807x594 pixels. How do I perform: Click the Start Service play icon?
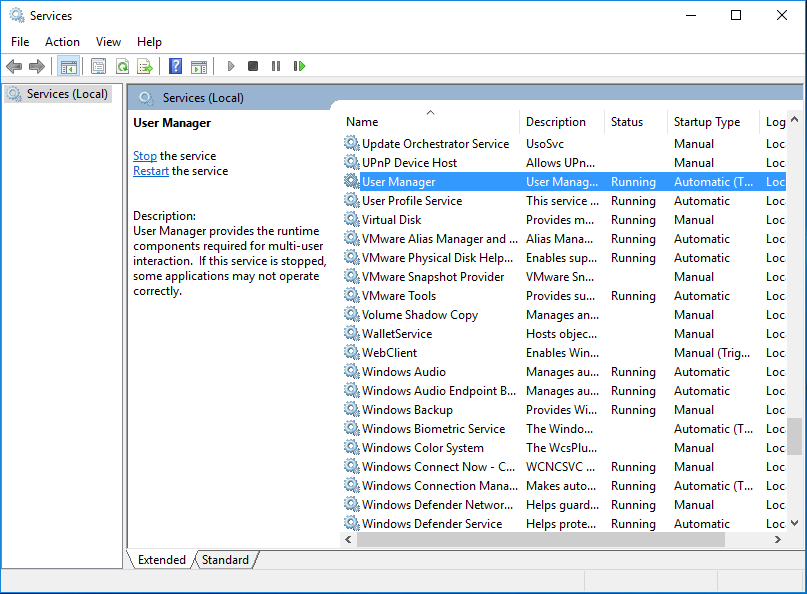(231, 66)
